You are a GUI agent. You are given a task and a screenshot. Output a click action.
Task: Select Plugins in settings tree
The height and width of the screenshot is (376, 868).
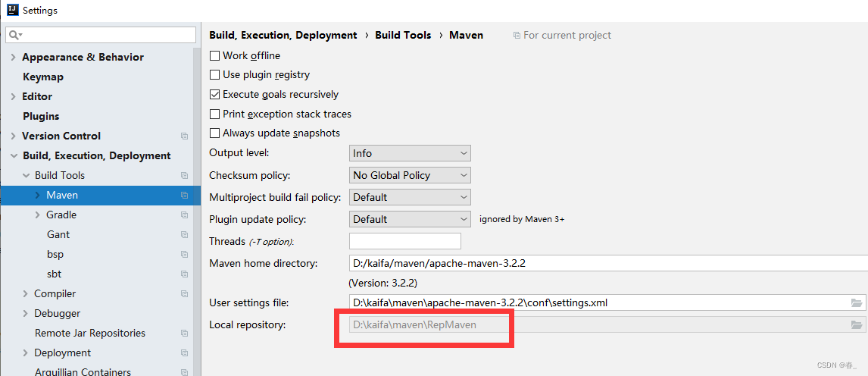[41, 116]
